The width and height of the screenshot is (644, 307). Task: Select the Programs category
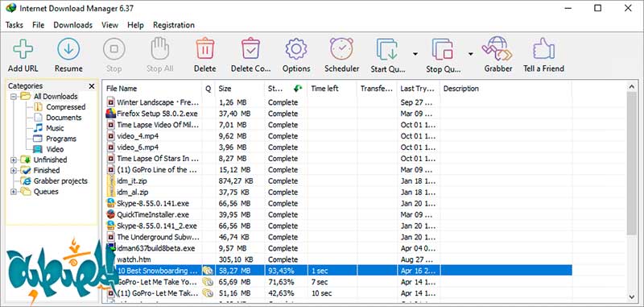coord(61,139)
